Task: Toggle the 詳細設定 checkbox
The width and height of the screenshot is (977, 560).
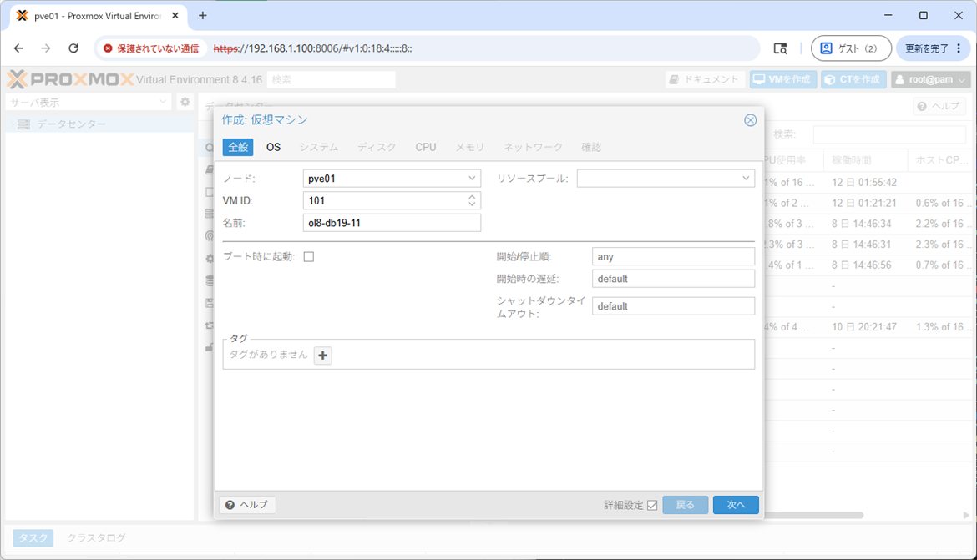Action: click(x=652, y=505)
